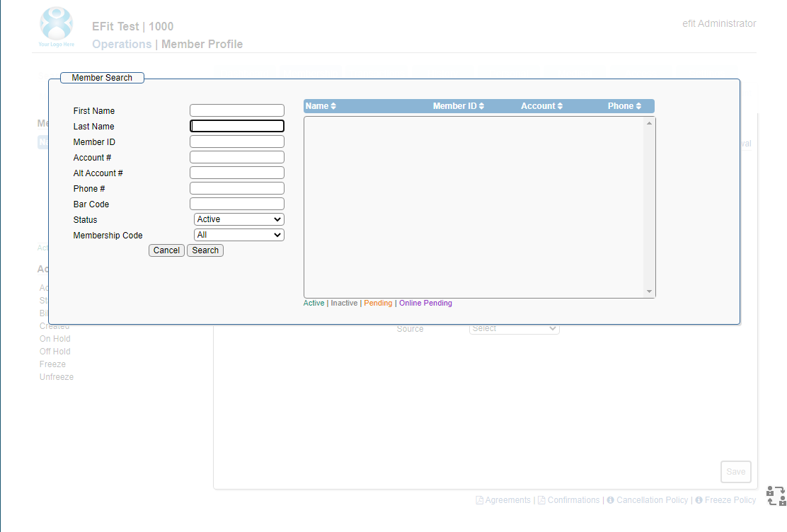Click the Inactive status legend label

[x=344, y=303]
